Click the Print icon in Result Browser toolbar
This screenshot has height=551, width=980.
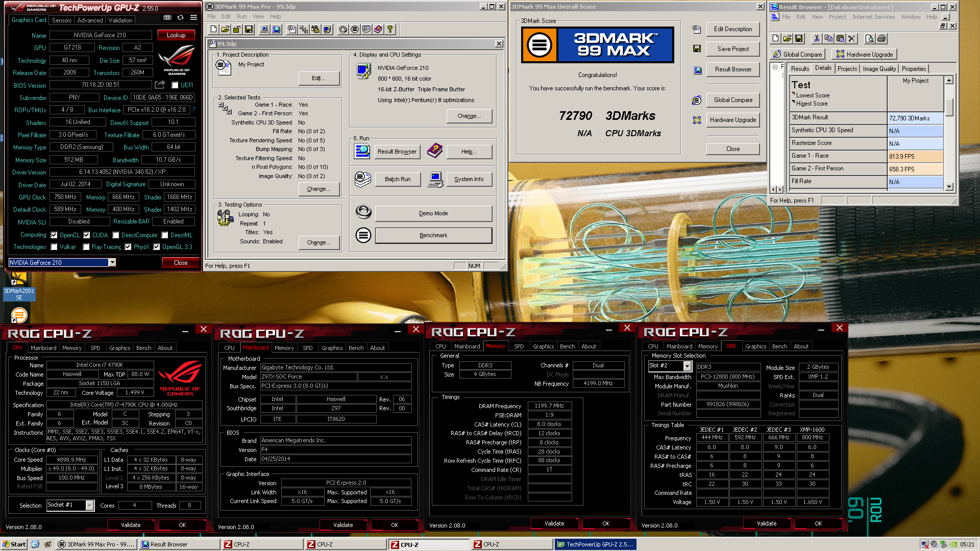881,38
